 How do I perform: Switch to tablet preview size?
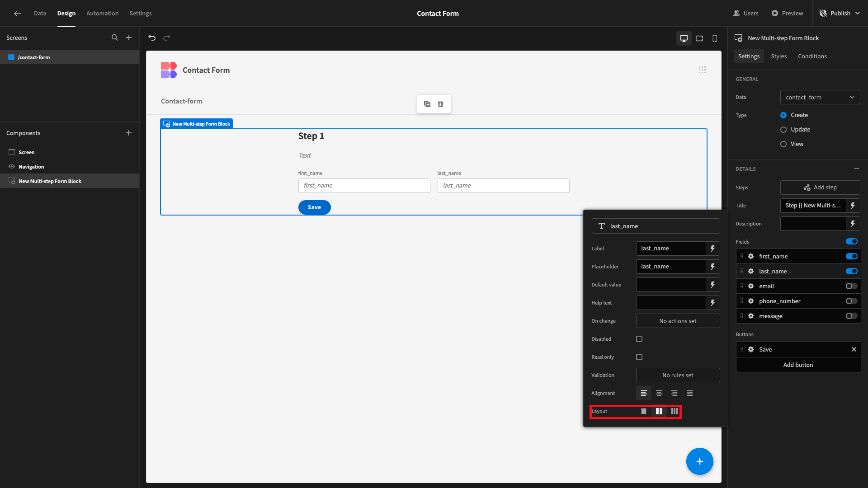point(699,38)
